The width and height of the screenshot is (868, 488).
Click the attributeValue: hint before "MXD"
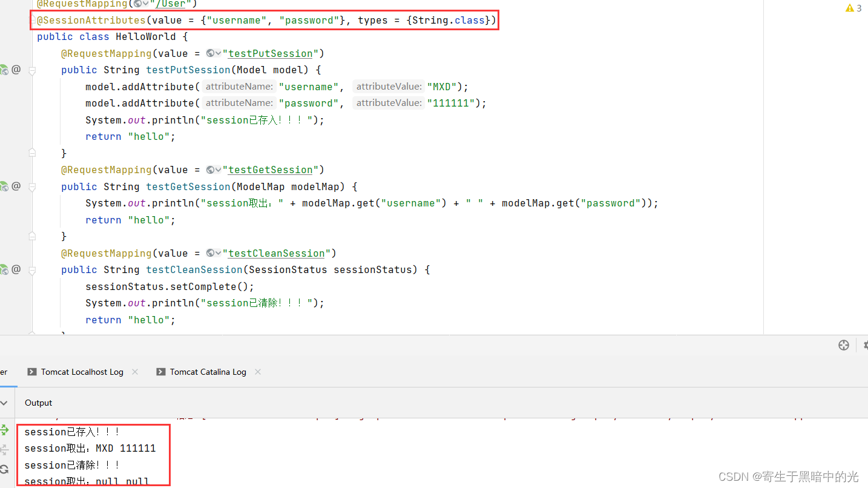[389, 87]
